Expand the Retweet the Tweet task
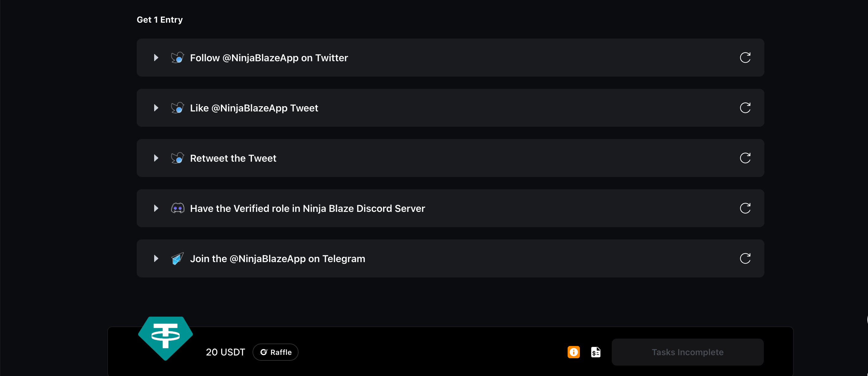The width and height of the screenshot is (868, 376). click(x=156, y=158)
